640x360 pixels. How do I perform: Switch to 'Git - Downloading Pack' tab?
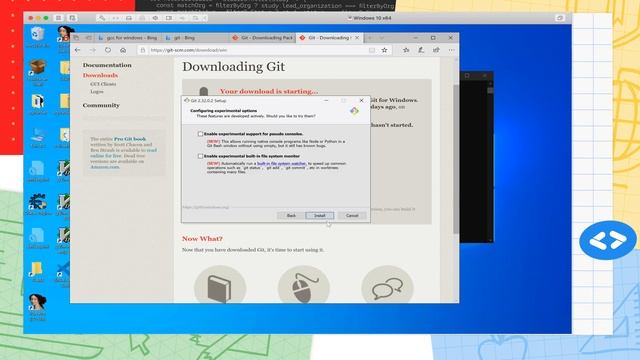click(262, 38)
